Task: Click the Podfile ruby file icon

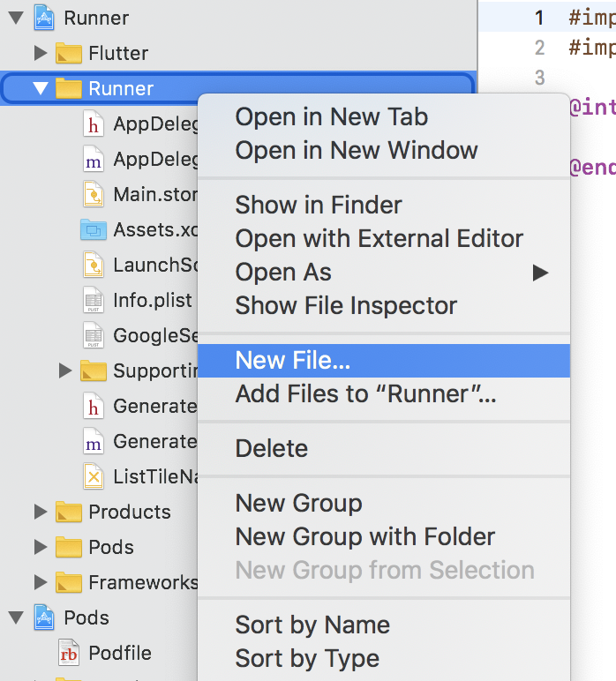Action: coord(68,654)
